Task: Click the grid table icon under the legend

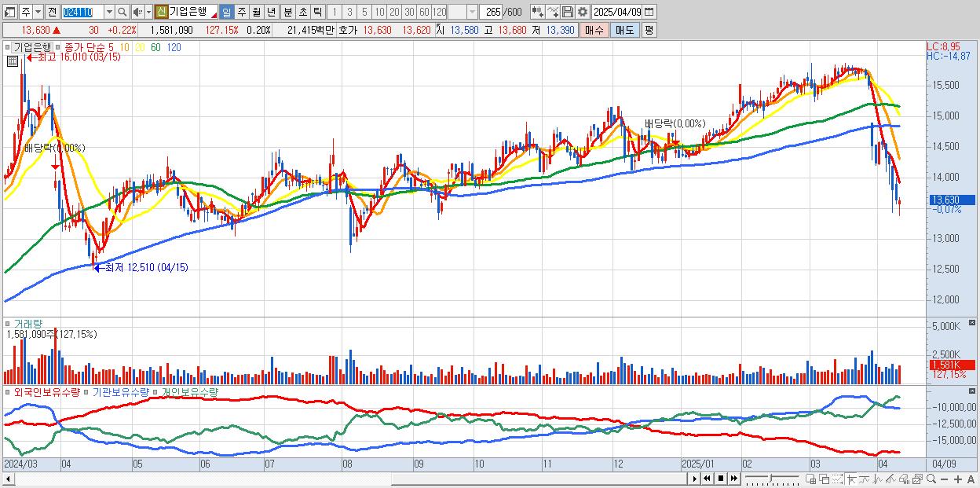Action: [x=13, y=61]
